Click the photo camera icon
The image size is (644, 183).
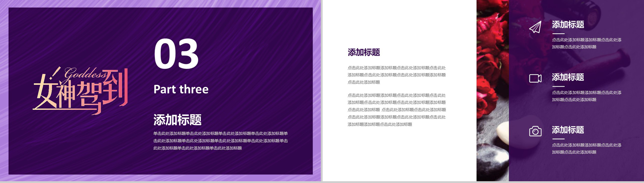(535, 131)
